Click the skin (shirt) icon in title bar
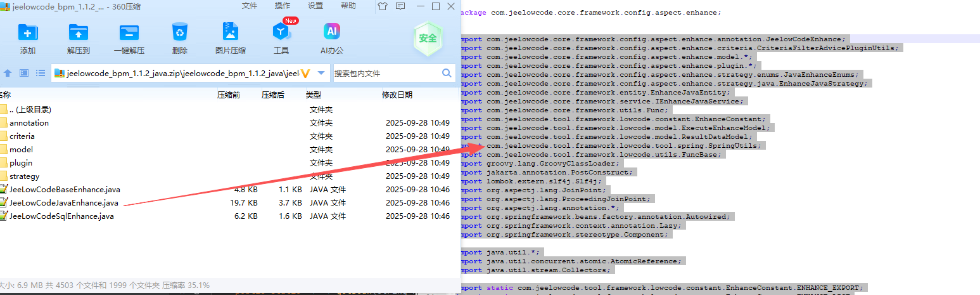980x295 pixels. 382,6
